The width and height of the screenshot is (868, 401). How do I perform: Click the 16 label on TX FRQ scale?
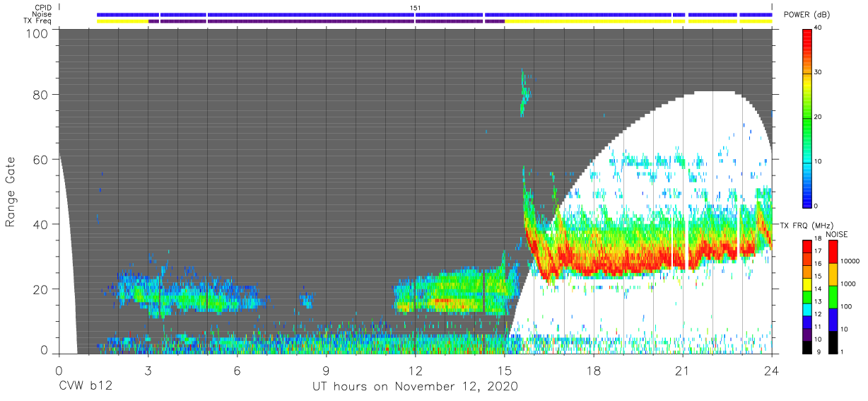(x=819, y=264)
